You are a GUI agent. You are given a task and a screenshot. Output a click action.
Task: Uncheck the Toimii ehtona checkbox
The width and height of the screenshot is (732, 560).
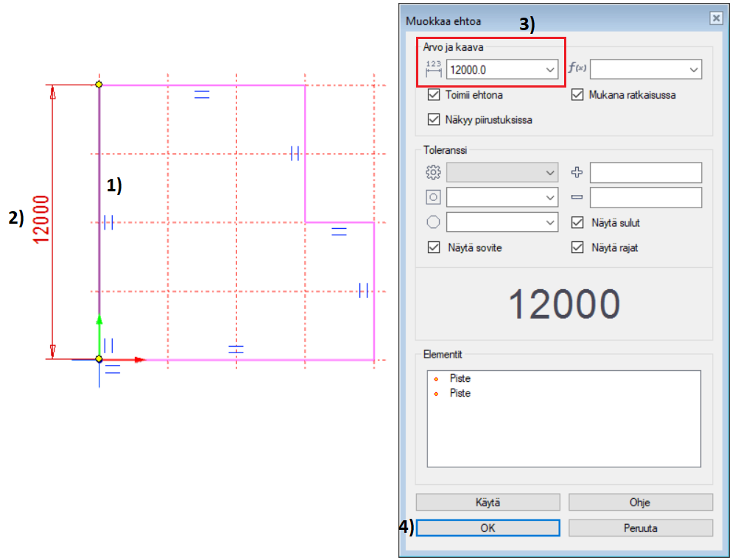(x=434, y=95)
